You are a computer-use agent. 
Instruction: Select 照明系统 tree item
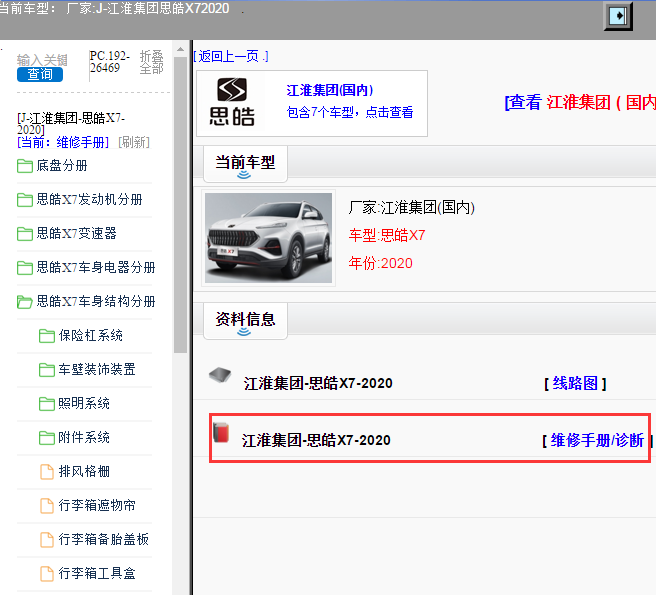(x=84, y=403)
